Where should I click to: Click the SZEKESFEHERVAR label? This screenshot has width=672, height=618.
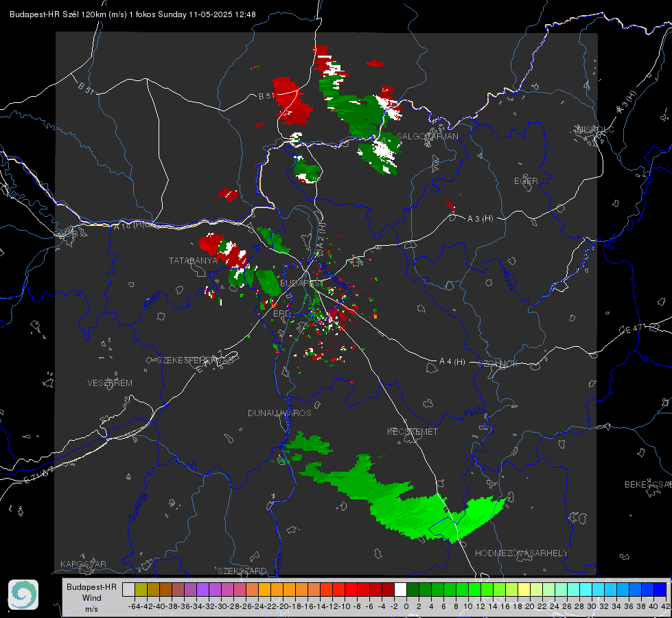coord(197,360)
